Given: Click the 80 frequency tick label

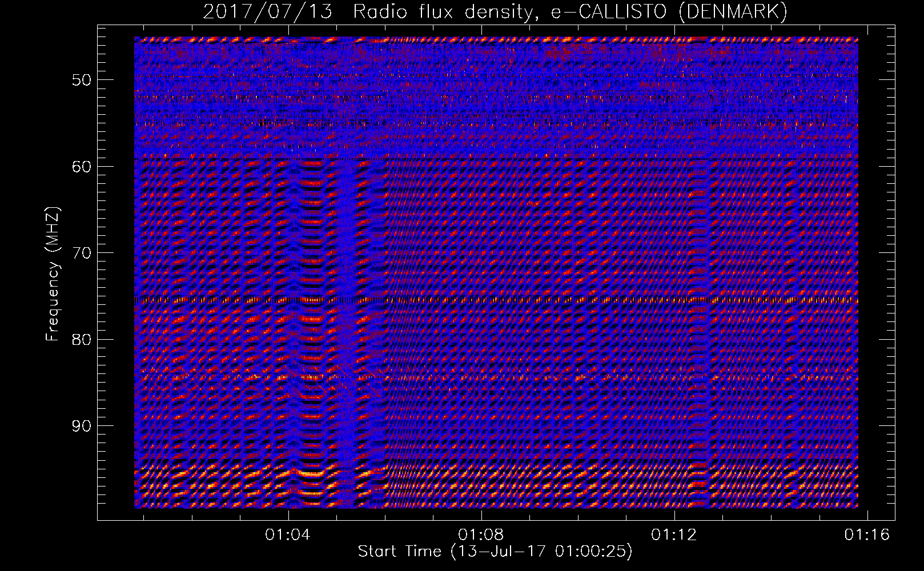Looking at the screenshot, I should 81,339.
